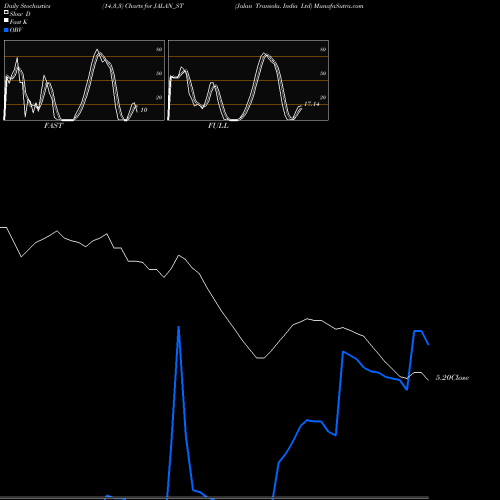
Task: Click the '5.20Close' price label
Action: (x=452, y=378)
